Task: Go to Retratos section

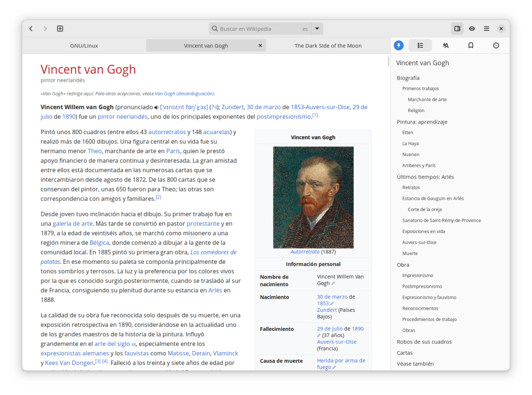Action: [411, 187]
